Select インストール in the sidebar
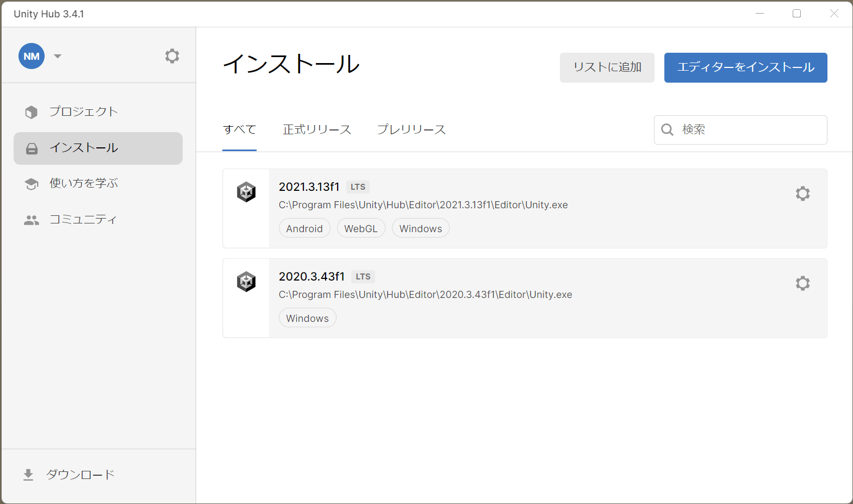 [98, 148]
